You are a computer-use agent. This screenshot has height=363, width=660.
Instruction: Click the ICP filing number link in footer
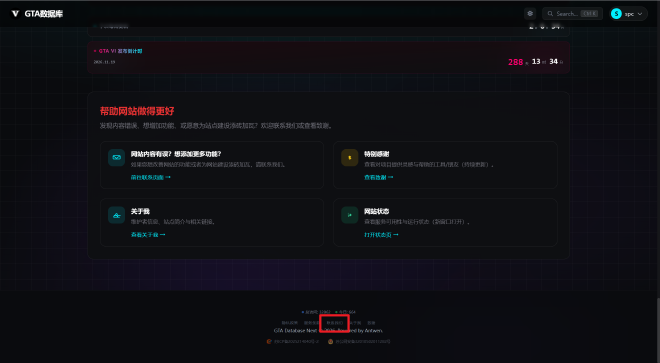click(296, 342)
